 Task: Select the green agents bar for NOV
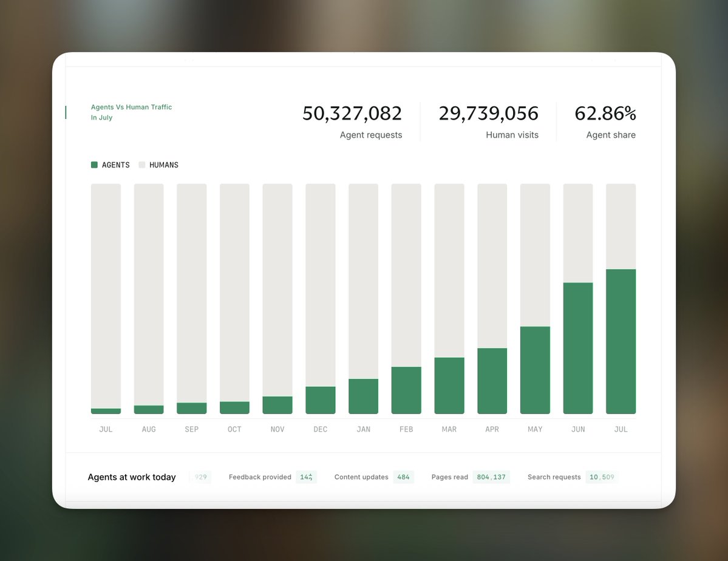point(277,405)
